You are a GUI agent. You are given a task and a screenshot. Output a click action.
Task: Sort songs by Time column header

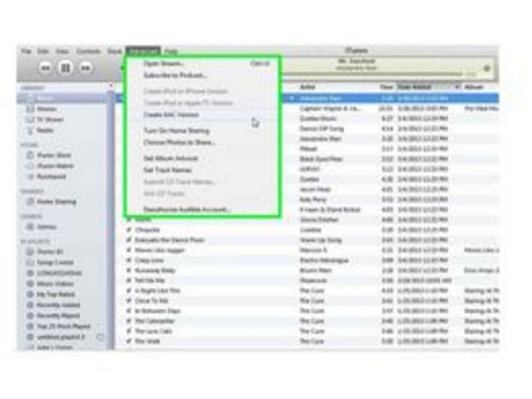coord(386,87)
